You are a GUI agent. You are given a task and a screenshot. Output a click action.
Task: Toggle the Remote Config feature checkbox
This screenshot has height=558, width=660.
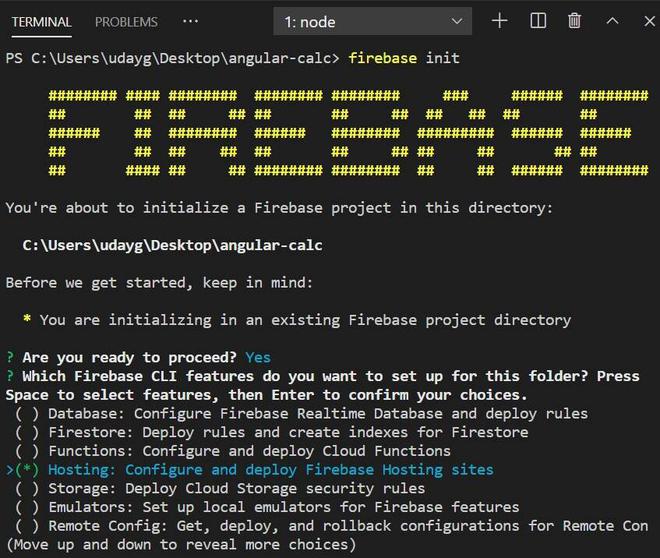click(27, 526)
